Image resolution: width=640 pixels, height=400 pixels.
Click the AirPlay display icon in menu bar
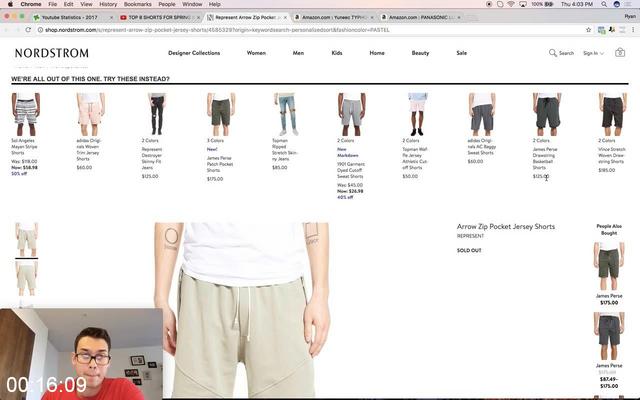coord(523,4)
